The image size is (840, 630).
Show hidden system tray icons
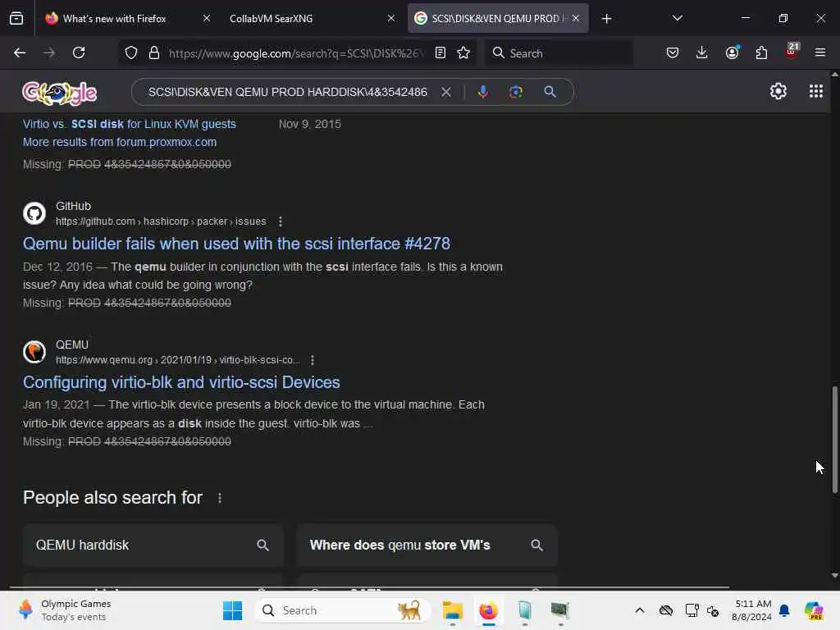point(640,610)
